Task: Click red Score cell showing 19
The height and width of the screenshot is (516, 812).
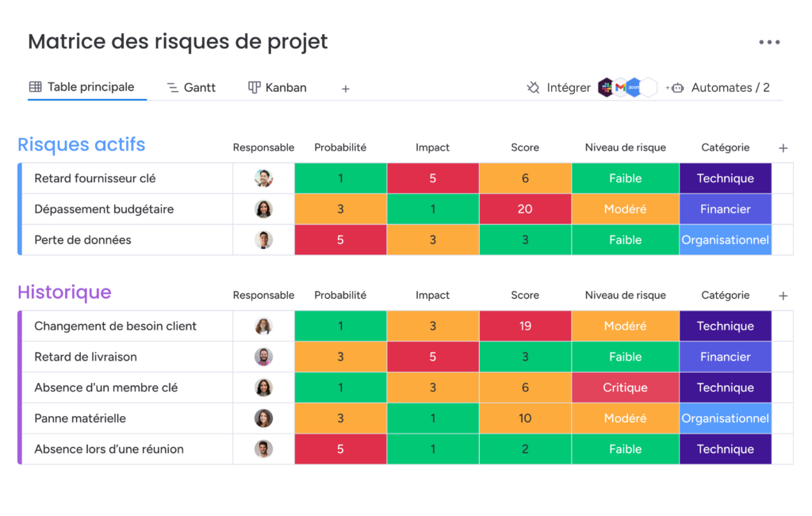Action: click(525, 326)
